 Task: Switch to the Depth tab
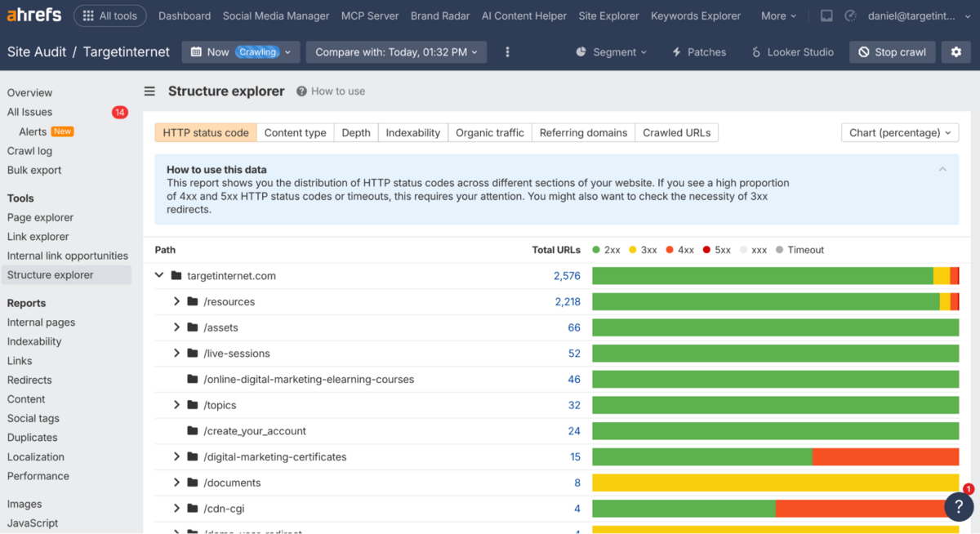356,132
